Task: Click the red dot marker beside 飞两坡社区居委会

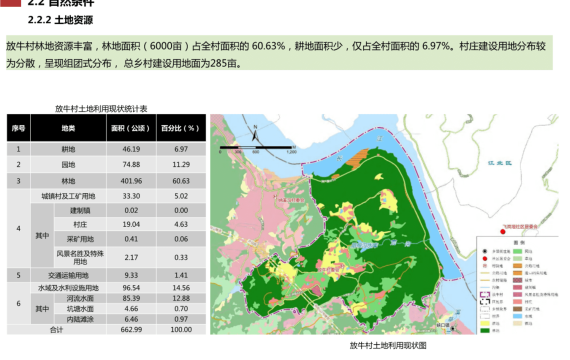Action: [503, 232]
